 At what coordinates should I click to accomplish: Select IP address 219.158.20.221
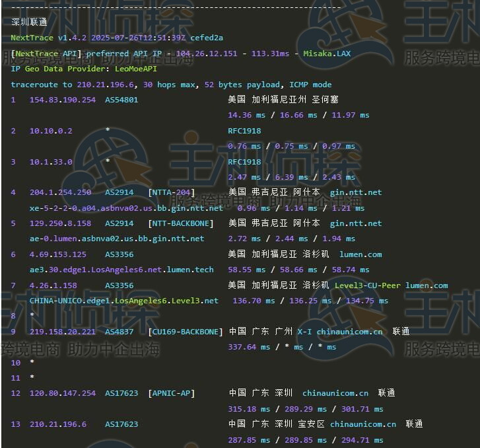[x=63, y=331]
